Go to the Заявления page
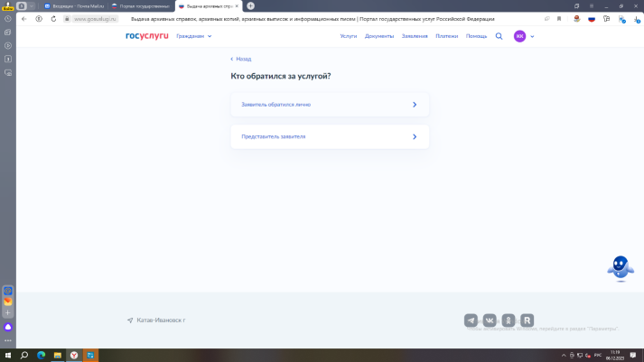 point(415,36)
